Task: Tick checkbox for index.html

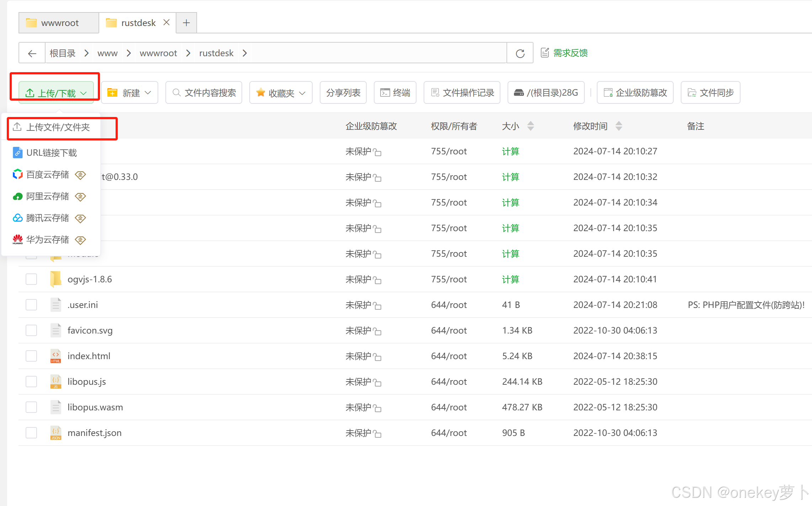Action: pos(31,356)
